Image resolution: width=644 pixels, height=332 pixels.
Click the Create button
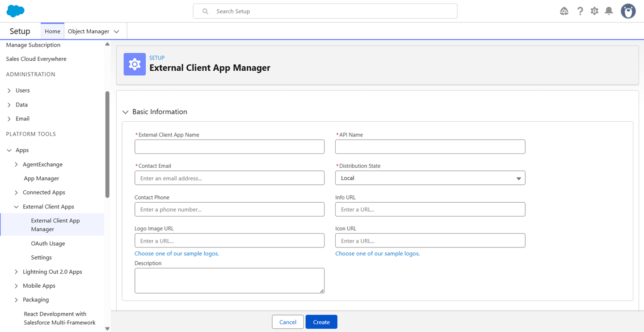pos(321,322)
